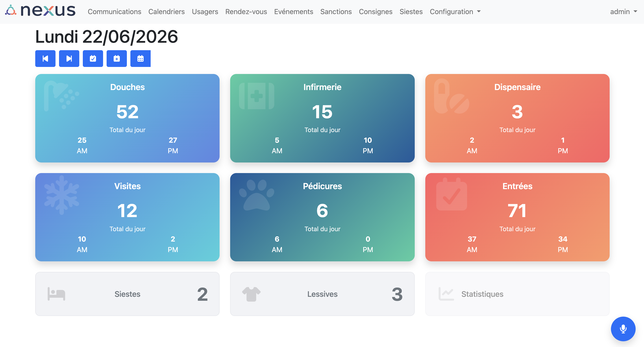Click the shower icon in Douches card

tap(61, 96)
